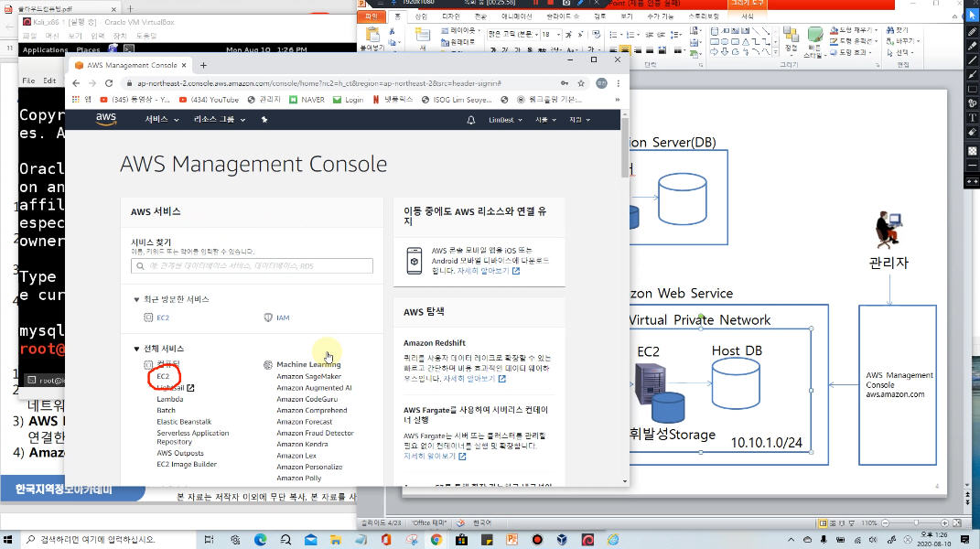Image resolution: width=980 pixels, height=549 pixels.
Task: Open EC2 under the 컴퓨팅 services list
Action: (163, 376)
